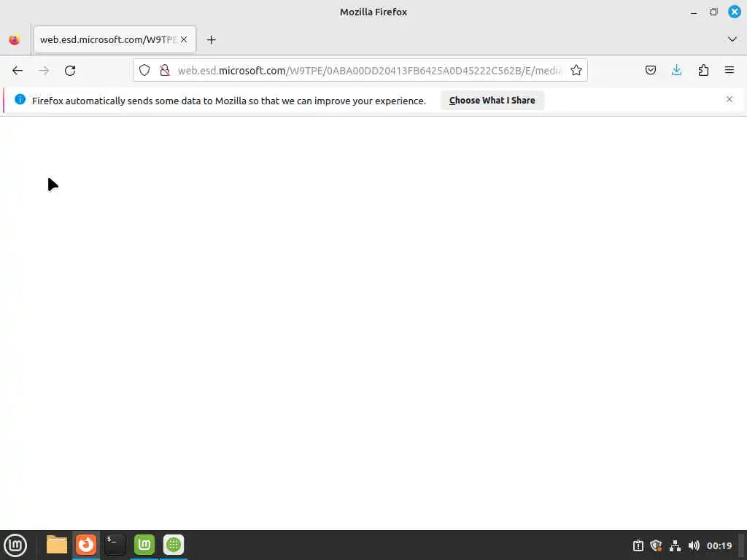This screenshot has height=560, width=747.
Task: Click the Choose What I Share button
Action: click(492, 101)
